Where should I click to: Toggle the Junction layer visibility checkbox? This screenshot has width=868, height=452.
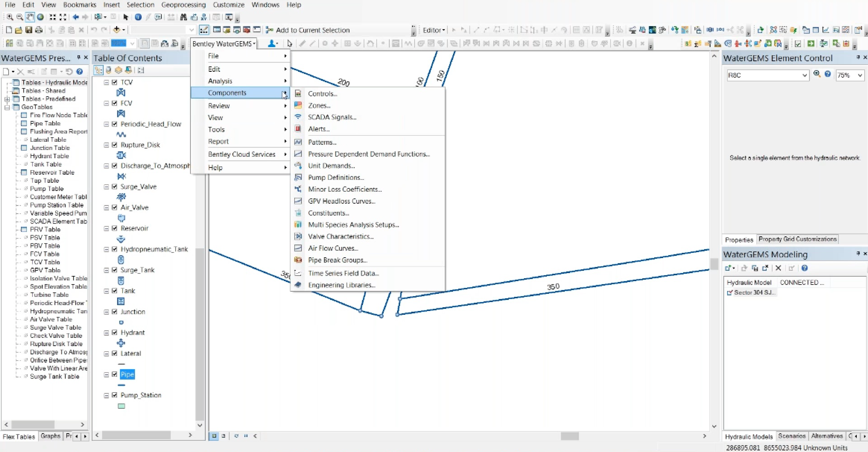115,312
